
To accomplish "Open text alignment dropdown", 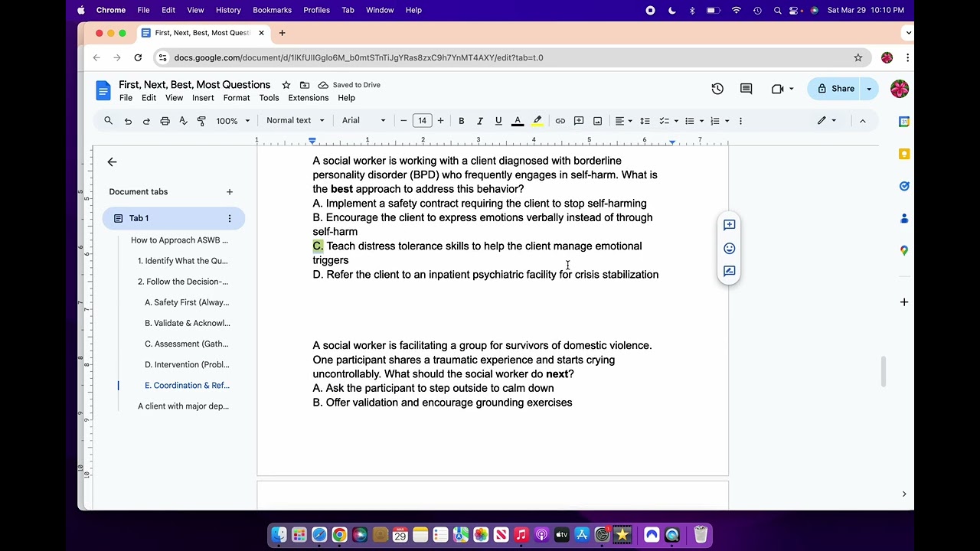I will [x=623, y=121].
